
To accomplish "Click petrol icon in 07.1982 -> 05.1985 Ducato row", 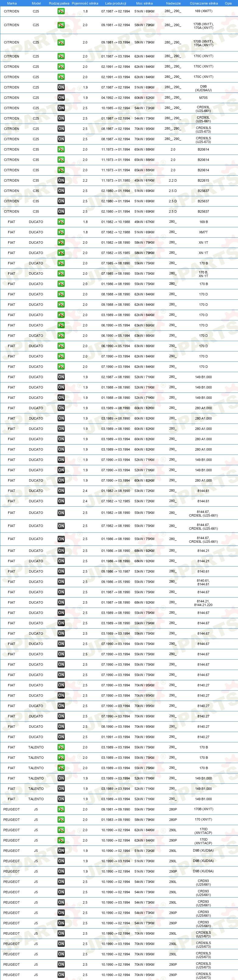I will 61,253.
